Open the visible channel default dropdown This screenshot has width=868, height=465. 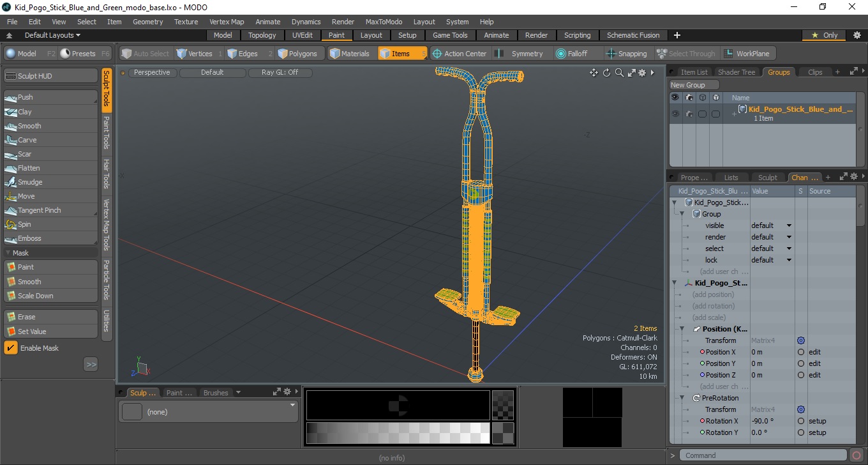(772, 225)
